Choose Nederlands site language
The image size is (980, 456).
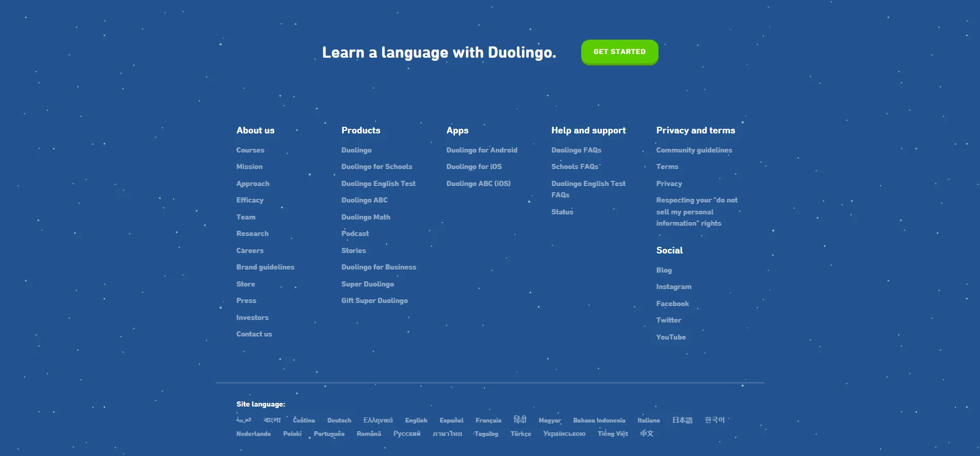tap(254, 434)
